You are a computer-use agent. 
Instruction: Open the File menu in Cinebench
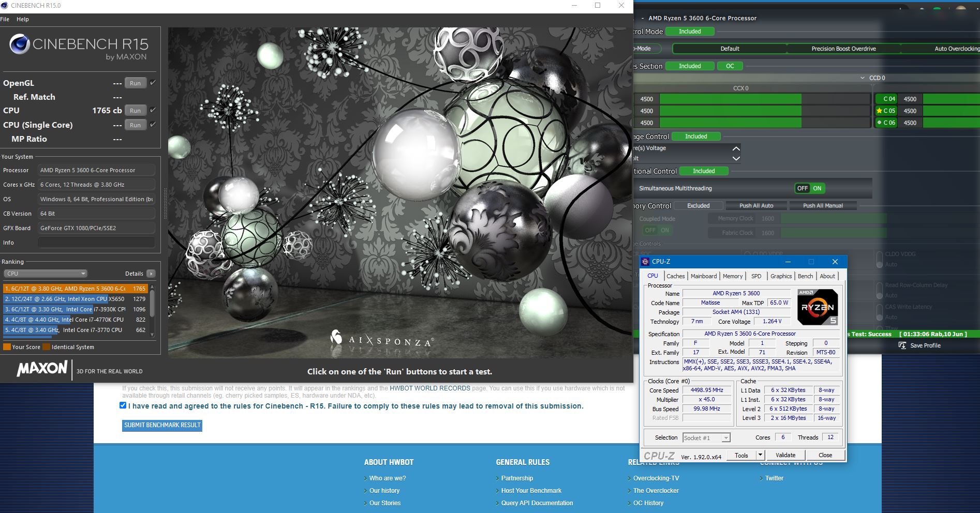pyautogui.click(x=5, y=19)
